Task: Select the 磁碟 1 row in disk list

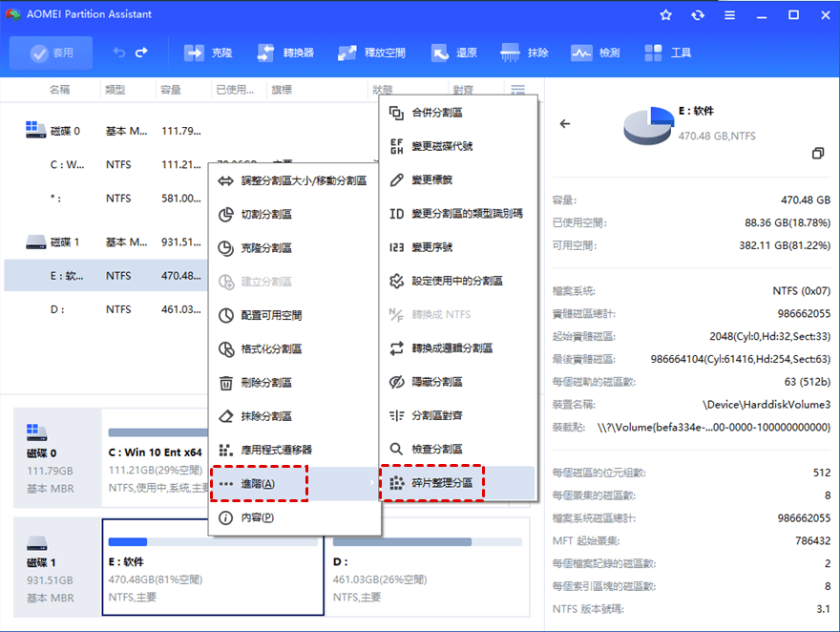Action: click(x=106, y=242)
